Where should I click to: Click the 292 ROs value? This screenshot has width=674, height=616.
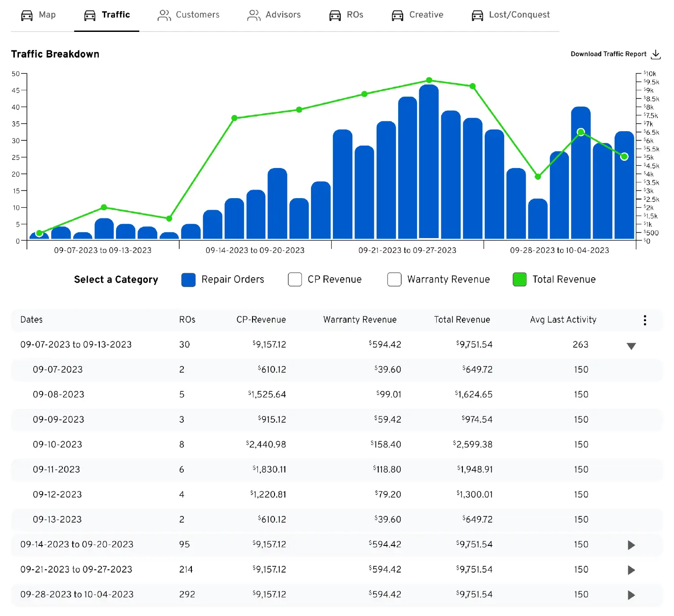pos(187,594)
